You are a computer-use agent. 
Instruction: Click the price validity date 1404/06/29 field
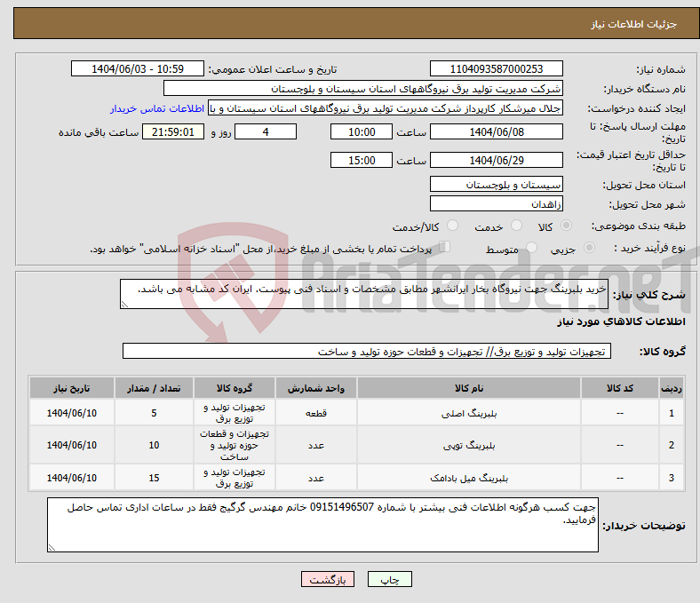point(496,160)
